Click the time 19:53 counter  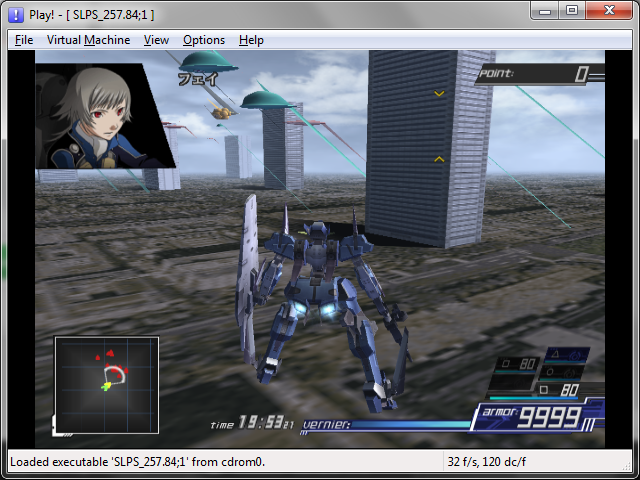[x=252, y=423]
